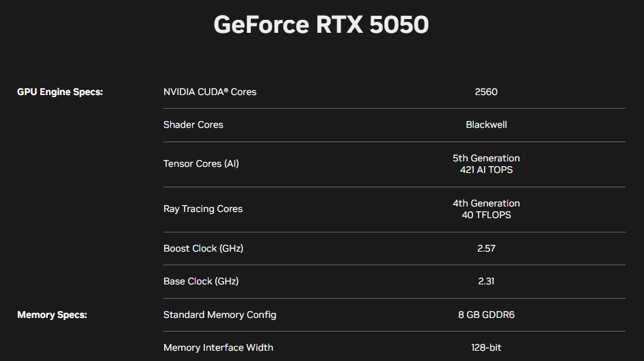644x361 pixels.
Task: Click the 2.31 base clock value
Action: tap(486, 281)
